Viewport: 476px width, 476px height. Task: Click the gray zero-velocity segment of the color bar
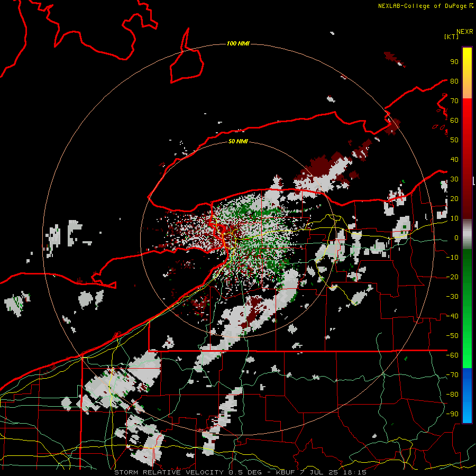coord(467,234)
